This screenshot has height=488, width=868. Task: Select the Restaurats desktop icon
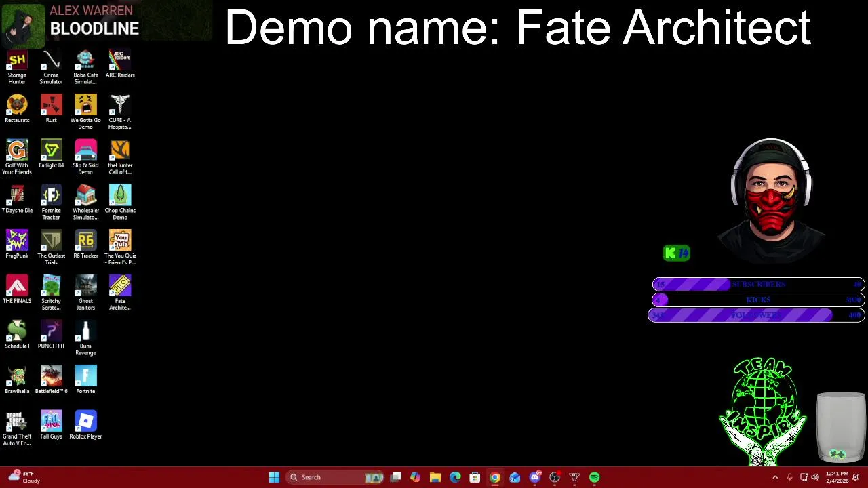click(17, 110)
